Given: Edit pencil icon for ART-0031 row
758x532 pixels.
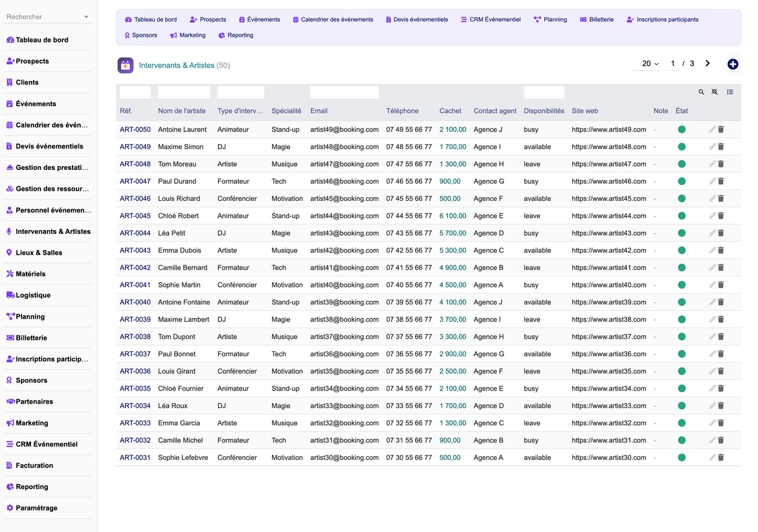Looking at the screenshot, I should coord(712,457).
